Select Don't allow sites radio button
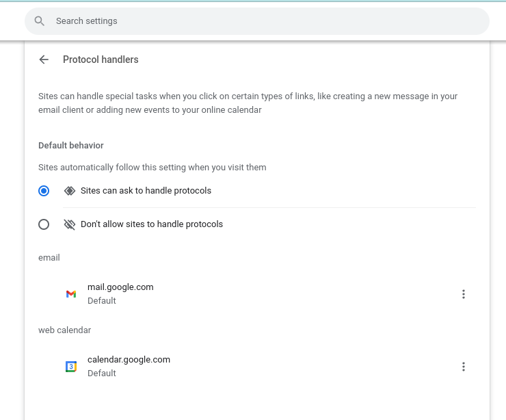Screen dimensions: 506x420 tap(44, 224)
